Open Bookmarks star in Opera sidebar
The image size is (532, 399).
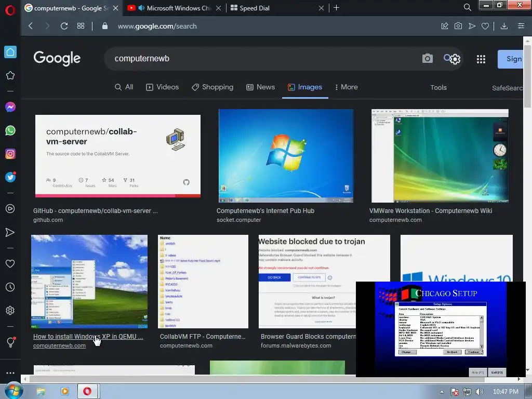(10, 75)
